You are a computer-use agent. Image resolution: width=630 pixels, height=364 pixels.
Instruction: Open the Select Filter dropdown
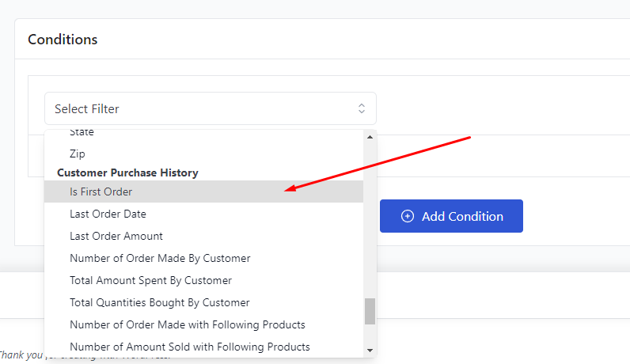tap(211, 108)
